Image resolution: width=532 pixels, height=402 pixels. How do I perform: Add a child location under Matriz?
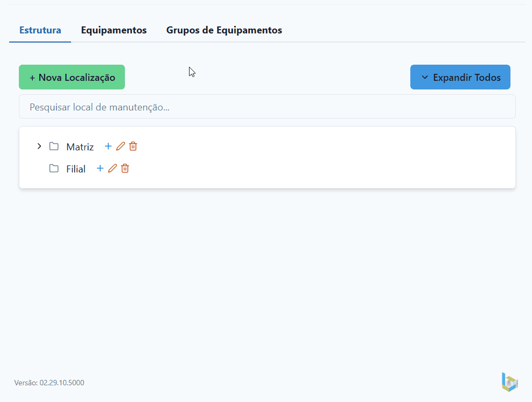pyautogui.click(x=108, y=146)
